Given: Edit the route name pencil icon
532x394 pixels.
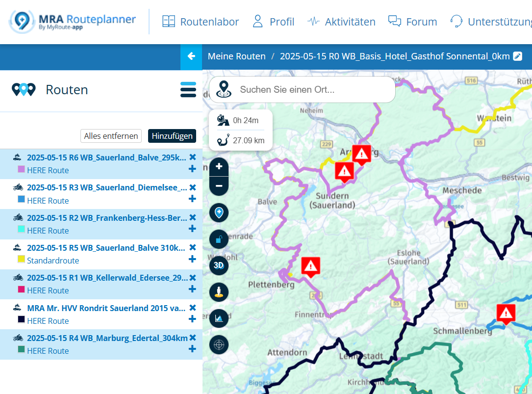Looking at the screenshot, I should coord(517,56).
